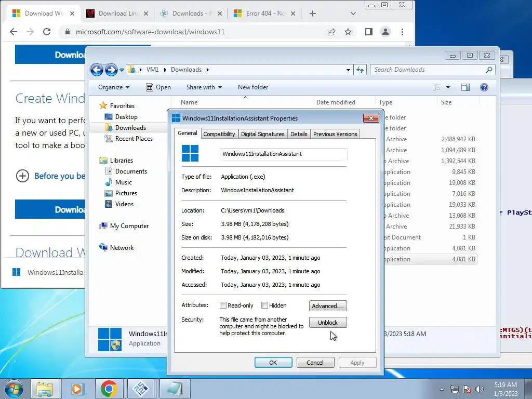Open Explorer help icon
Image resolution: width=532 pixels, height=399 pixels.
coord(484,87)
